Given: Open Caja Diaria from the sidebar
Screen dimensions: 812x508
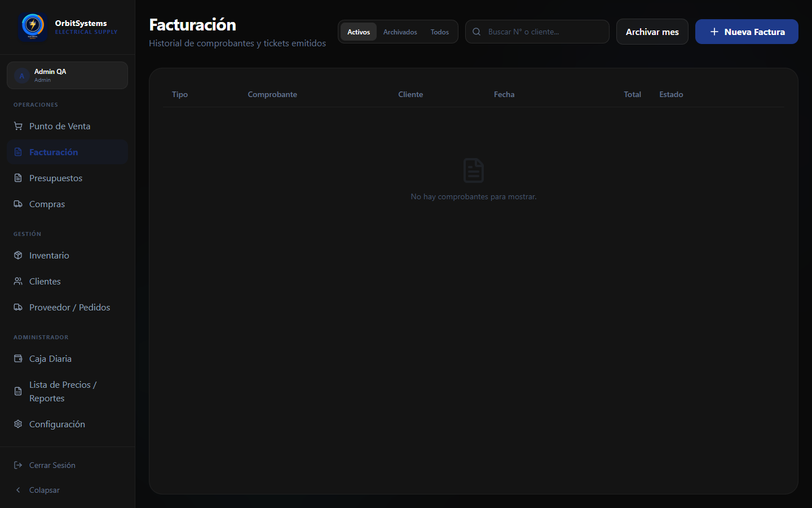Looking at the screenshot, I should (x=67, y=359).
